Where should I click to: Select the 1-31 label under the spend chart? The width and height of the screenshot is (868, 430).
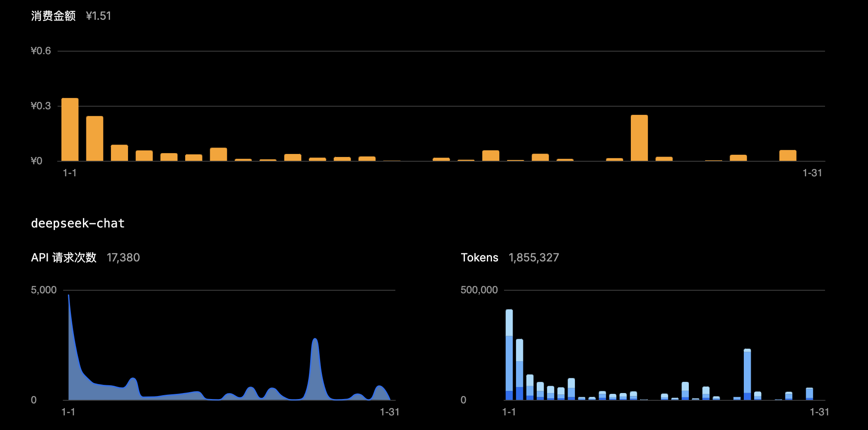[812, 173]
